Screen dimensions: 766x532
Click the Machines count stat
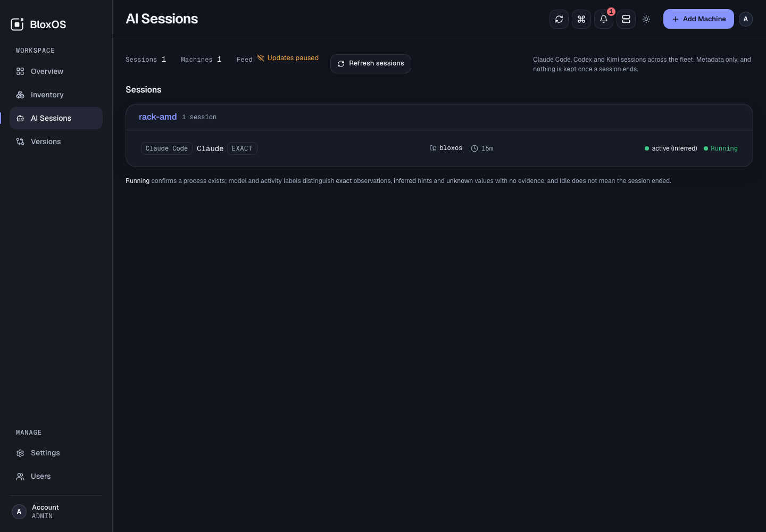point(201,59)
